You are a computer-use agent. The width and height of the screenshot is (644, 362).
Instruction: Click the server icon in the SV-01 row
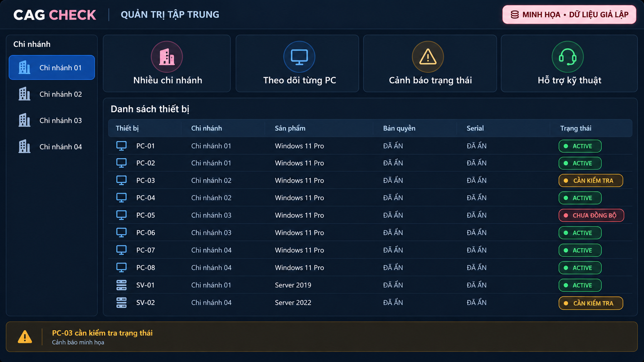pos(121,285)
